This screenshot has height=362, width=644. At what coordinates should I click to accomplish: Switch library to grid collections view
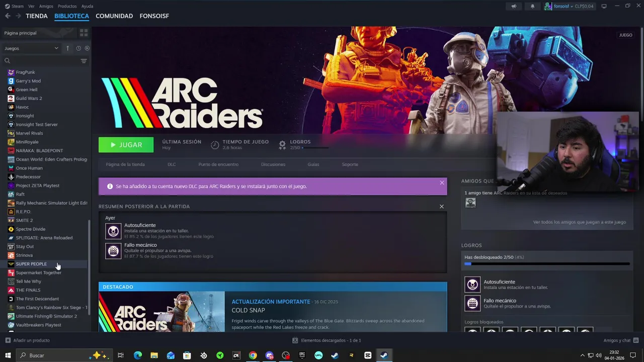(84, 33)
